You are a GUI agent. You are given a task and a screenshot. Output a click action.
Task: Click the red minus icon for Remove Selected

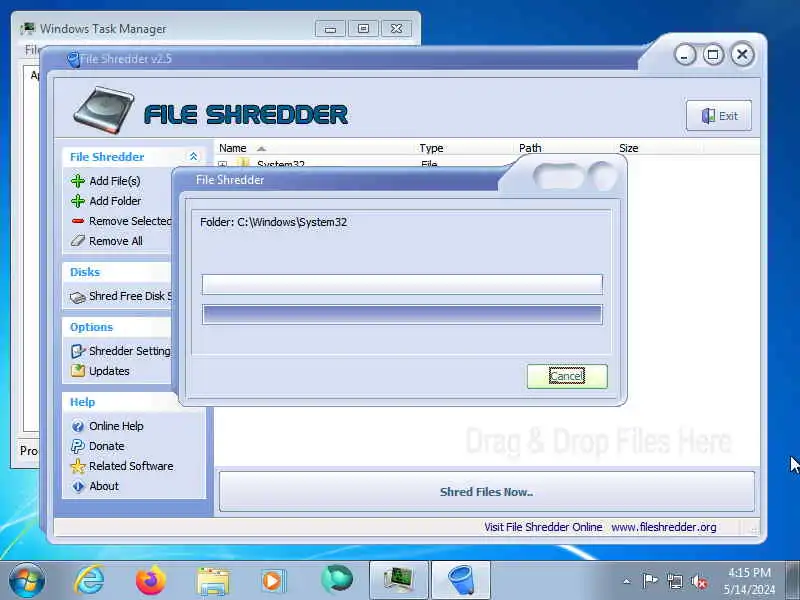(78, 221)
